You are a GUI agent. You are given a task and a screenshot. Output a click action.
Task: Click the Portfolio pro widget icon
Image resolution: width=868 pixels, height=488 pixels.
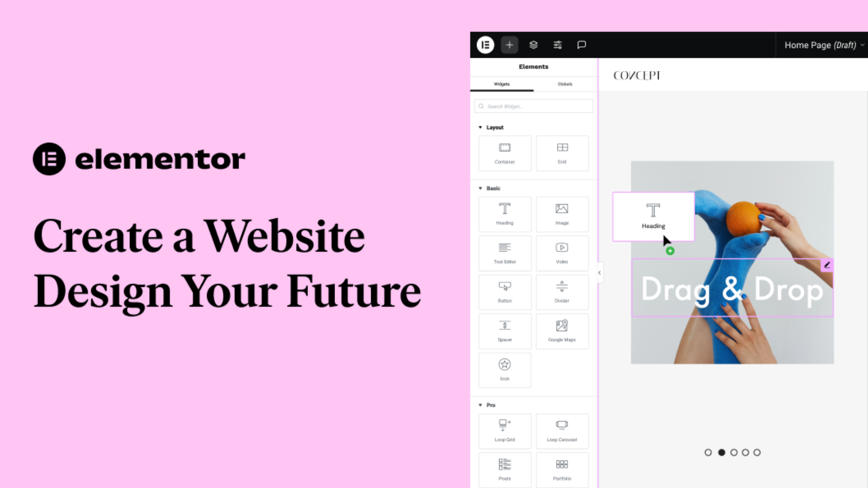pos(561,469)
